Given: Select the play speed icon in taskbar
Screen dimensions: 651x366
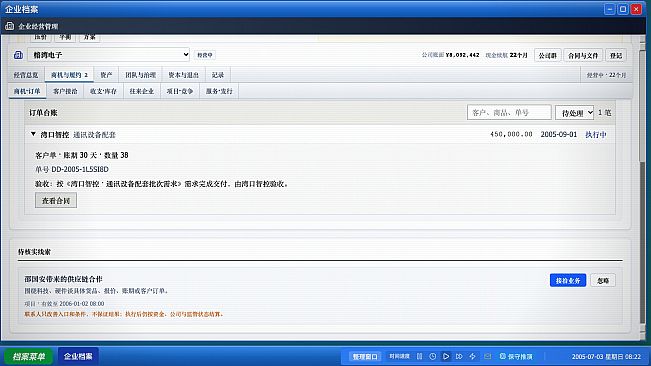Looking at the screenshot, I should pyautogui.click(x=446, y=356).
